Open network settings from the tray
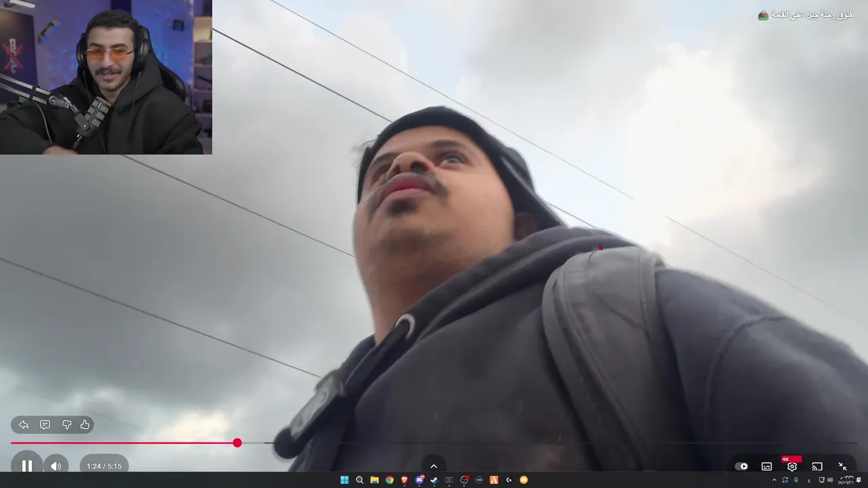This screenshot has width=868, height=488. click(822, 480)
